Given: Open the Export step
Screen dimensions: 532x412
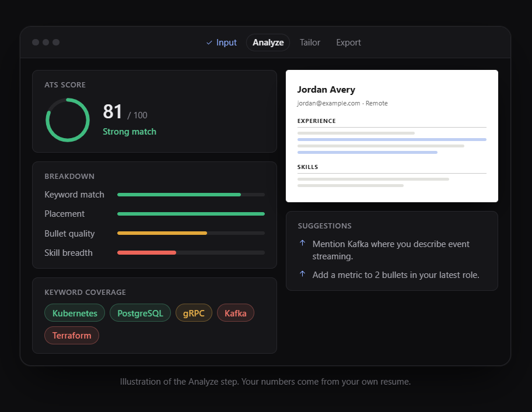Looking at the screenshot, I should 348,43.
